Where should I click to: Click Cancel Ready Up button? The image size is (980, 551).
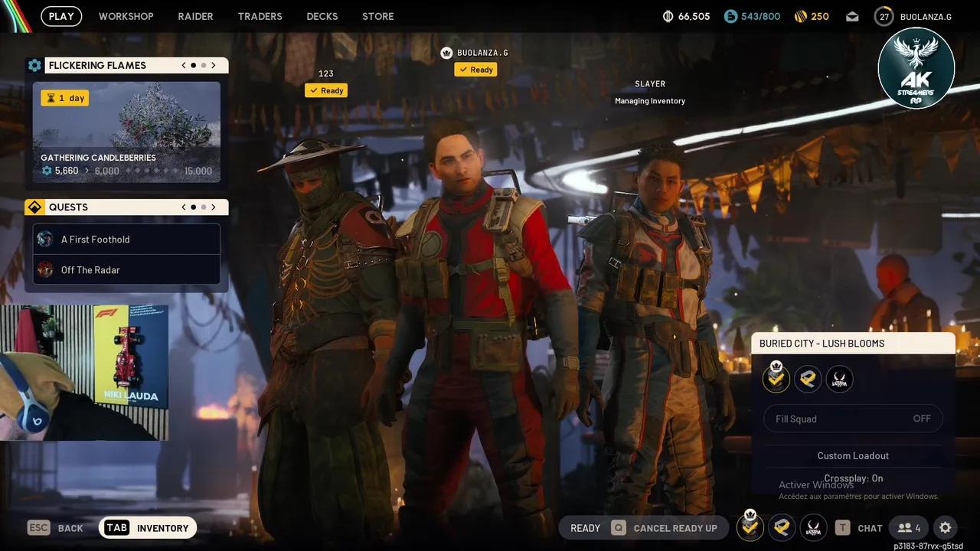coord(675,527)
